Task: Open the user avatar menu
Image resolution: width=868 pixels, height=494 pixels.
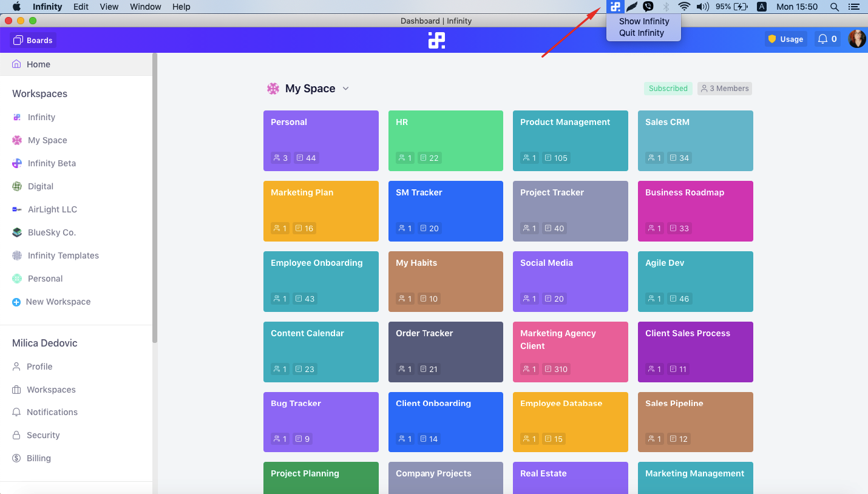Action: pos(857,39)
